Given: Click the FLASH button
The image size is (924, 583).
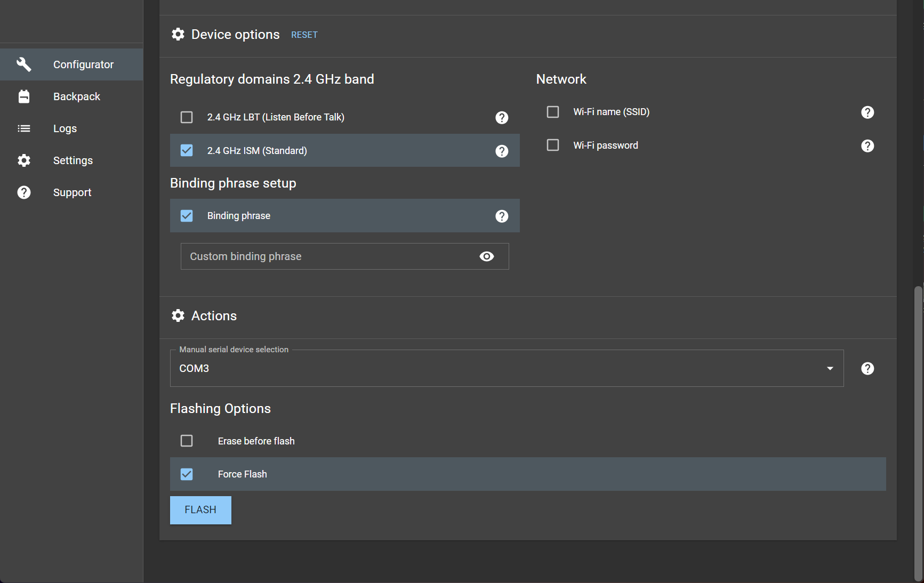Looking at the screenshot, I should pos(200,510).
